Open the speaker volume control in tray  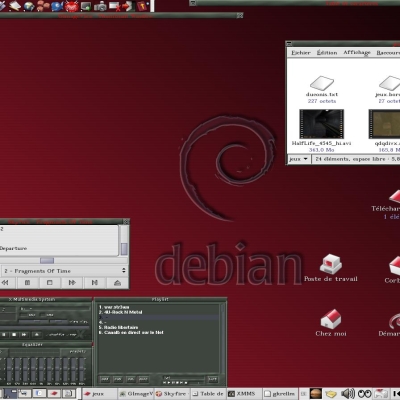pyautogui.click(x=348, y=394)
